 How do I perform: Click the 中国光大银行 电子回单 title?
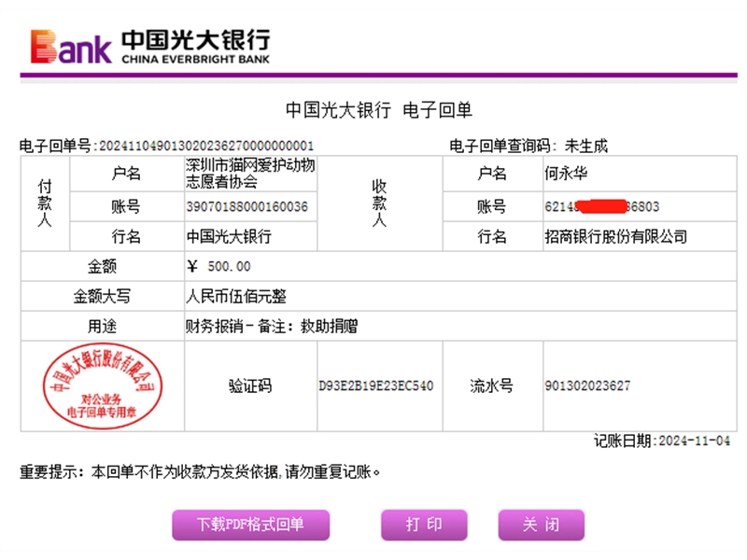pos(379,110)
